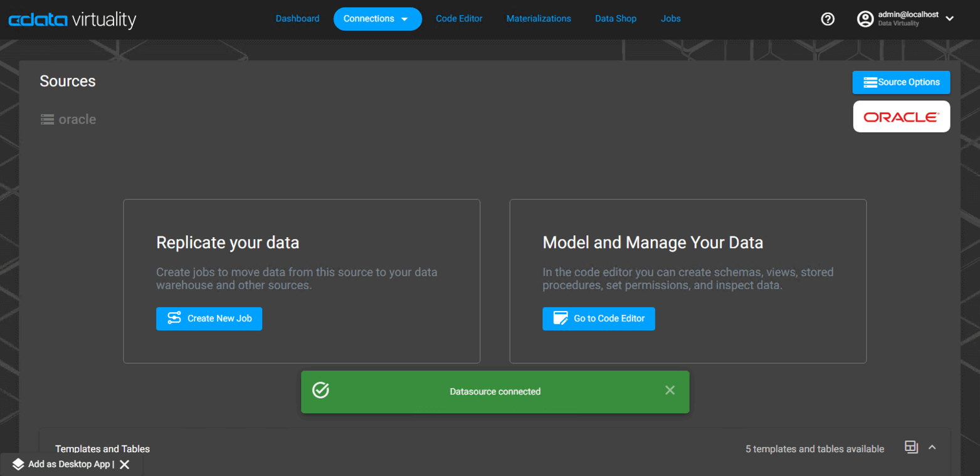Click the green checkmark in the success toast

[x=321, y=390]
